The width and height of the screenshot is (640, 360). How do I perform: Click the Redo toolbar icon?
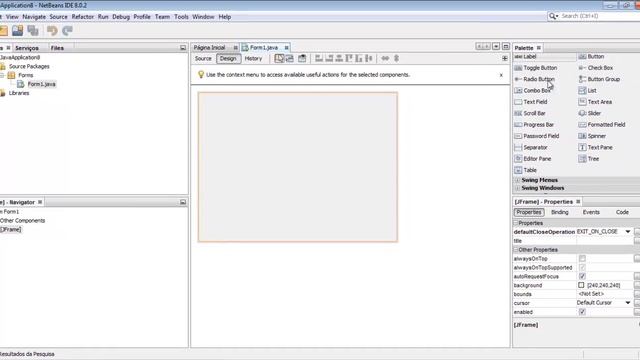coord(67,31)
